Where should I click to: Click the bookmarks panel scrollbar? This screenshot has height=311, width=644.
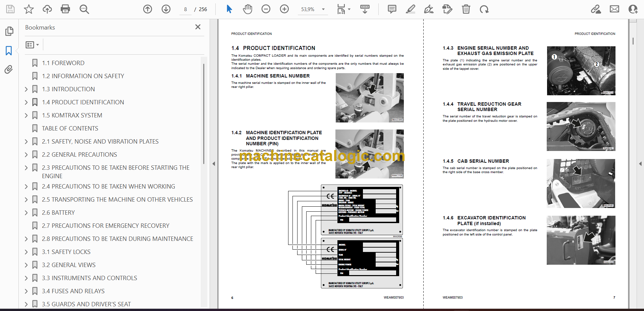point(204,114)
